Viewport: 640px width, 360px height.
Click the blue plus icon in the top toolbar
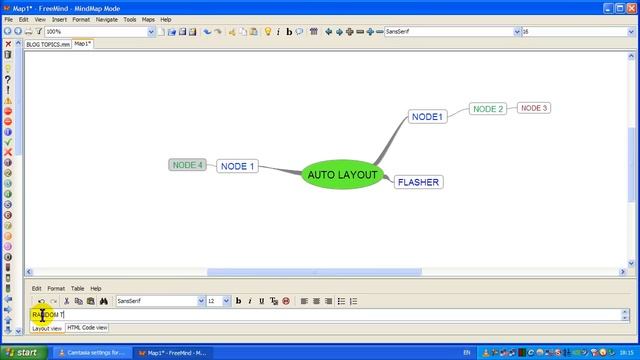pyautogui.click(x=370, y=31)
